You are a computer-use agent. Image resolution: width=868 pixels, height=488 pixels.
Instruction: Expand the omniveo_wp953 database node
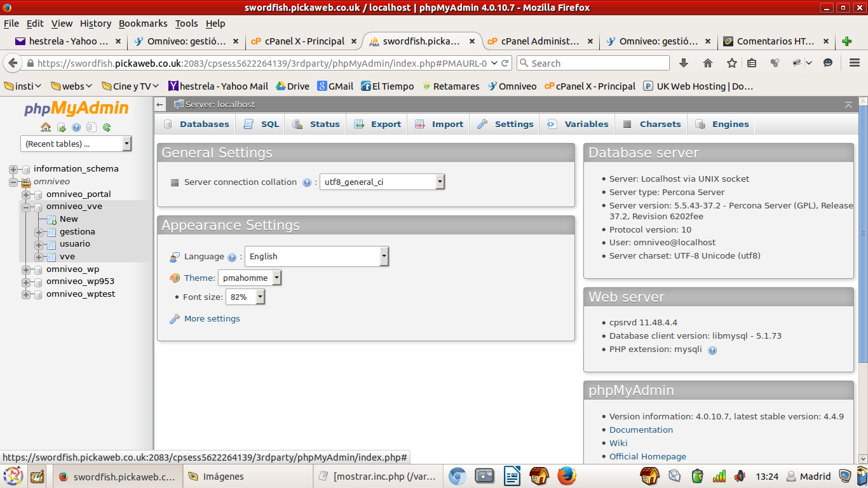pos(26,281)
